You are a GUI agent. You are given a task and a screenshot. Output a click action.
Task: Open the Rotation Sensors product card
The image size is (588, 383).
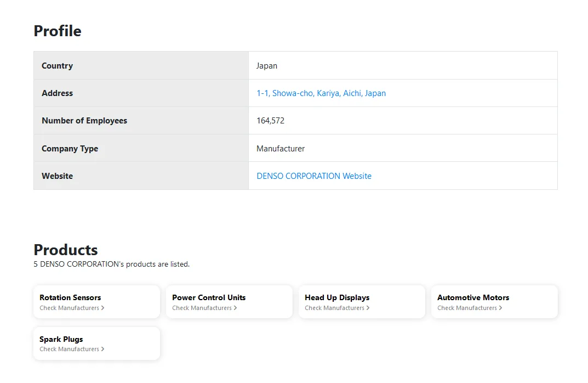tap(97, 302)
